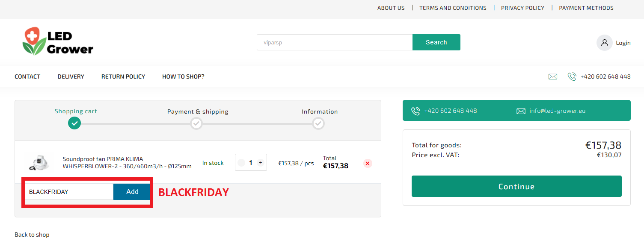
Task: Click the green Continue button
Action: (516, 186)
